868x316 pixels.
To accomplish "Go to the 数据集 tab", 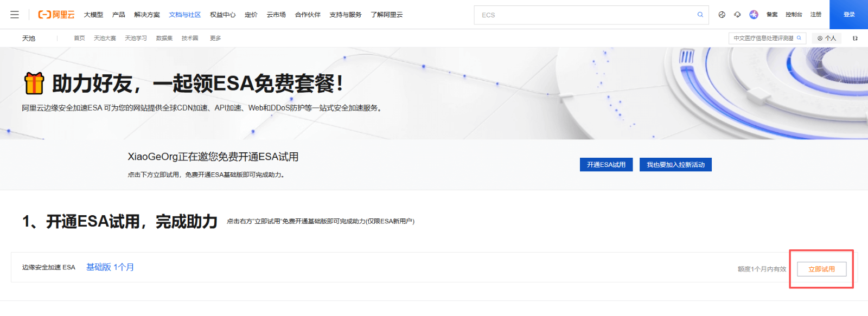I will point(164,38).
